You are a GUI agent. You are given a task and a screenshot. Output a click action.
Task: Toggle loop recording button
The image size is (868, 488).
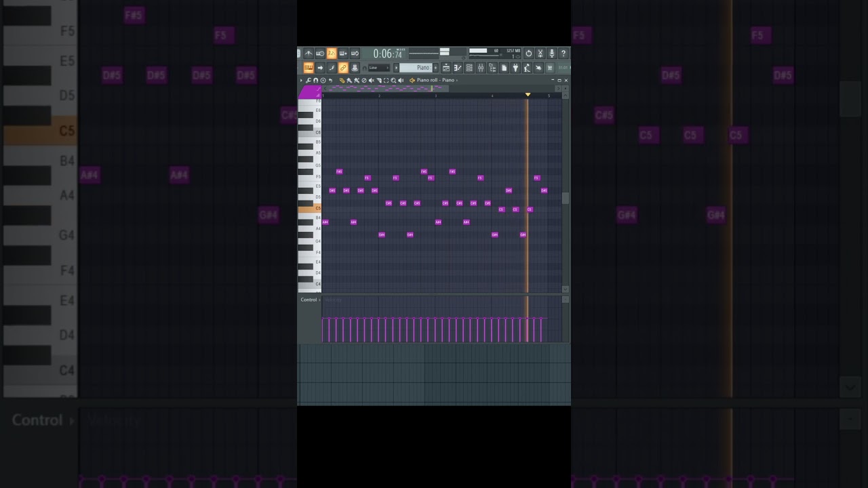tap(355, 54)
